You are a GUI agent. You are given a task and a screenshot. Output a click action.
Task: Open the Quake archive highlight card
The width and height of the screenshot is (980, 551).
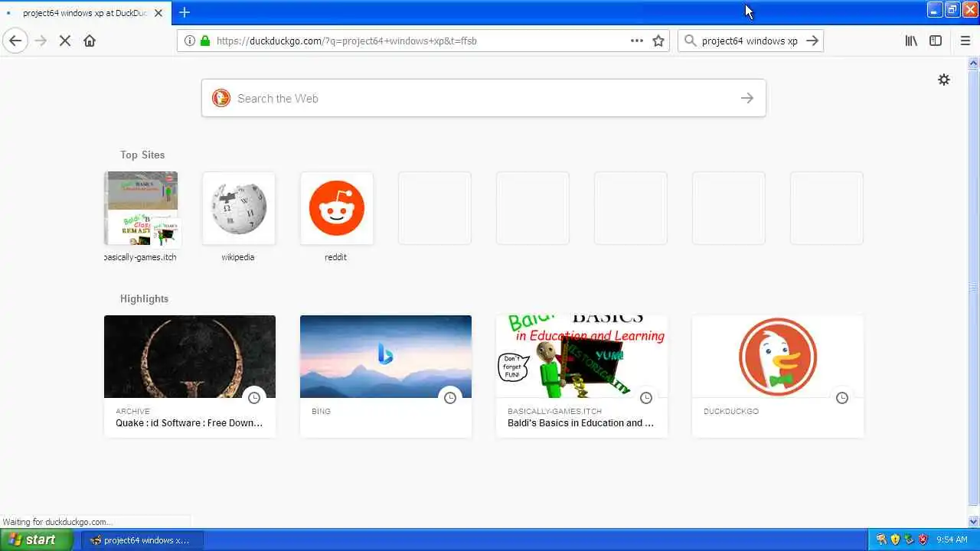190,376
